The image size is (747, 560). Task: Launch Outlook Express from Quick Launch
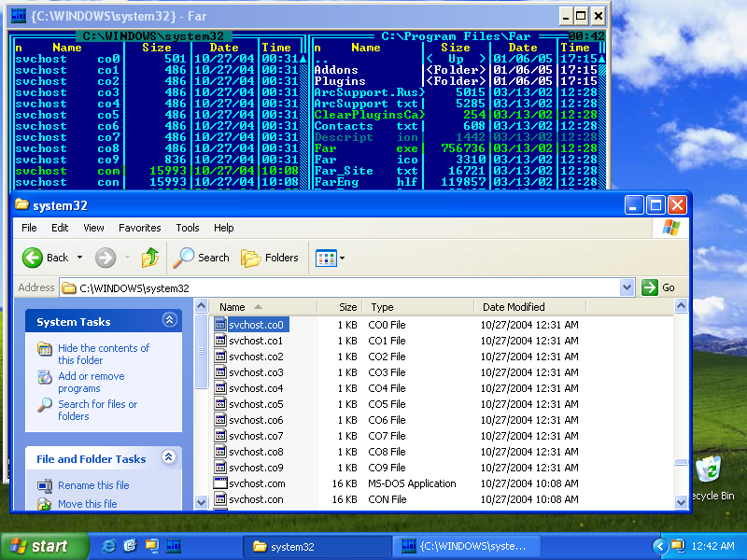(130, 546)
